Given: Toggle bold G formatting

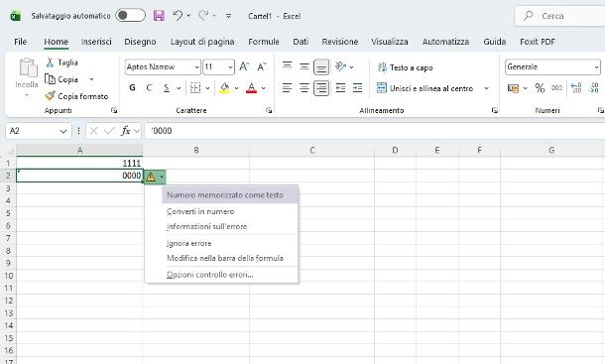Looking at the screenshot, I should pyautogui.click(x=132, y=88).
